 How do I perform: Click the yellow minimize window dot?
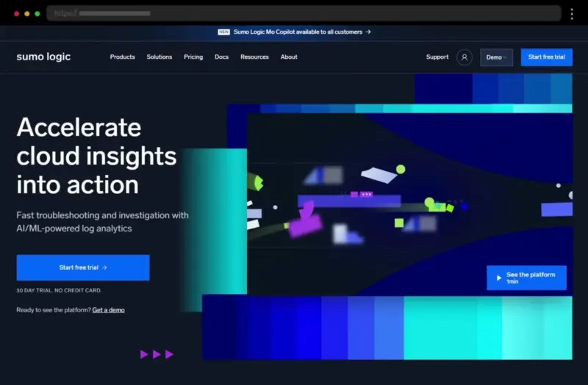27,14
